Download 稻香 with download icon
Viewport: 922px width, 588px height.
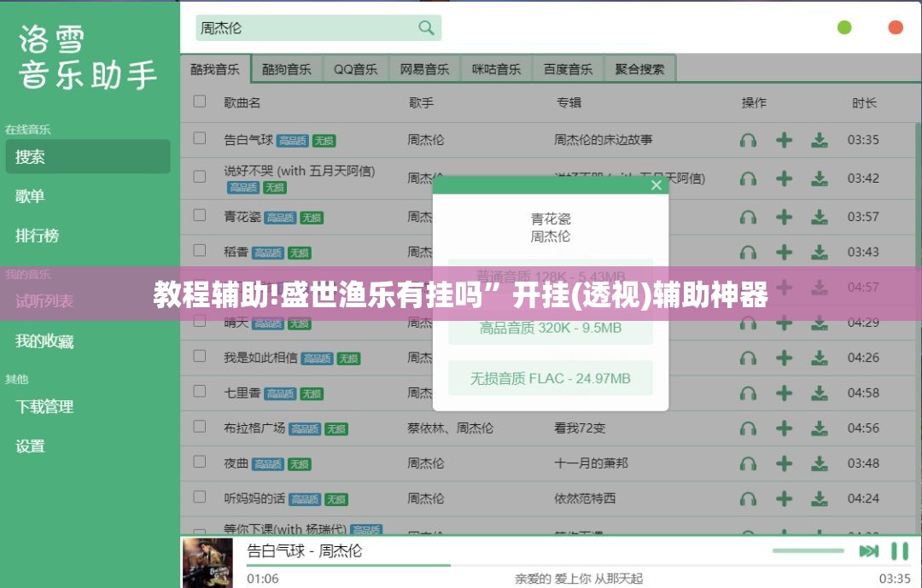[x=819, y=253]
